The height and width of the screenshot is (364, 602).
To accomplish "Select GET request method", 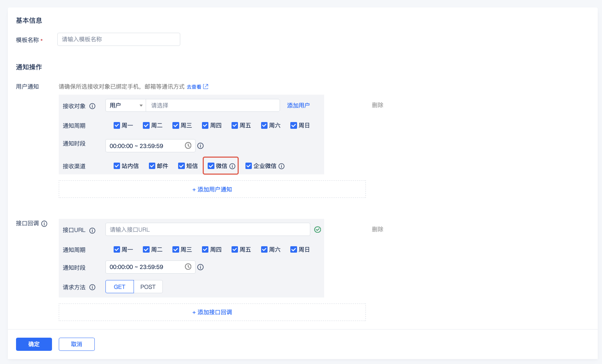I will [119, 287].
